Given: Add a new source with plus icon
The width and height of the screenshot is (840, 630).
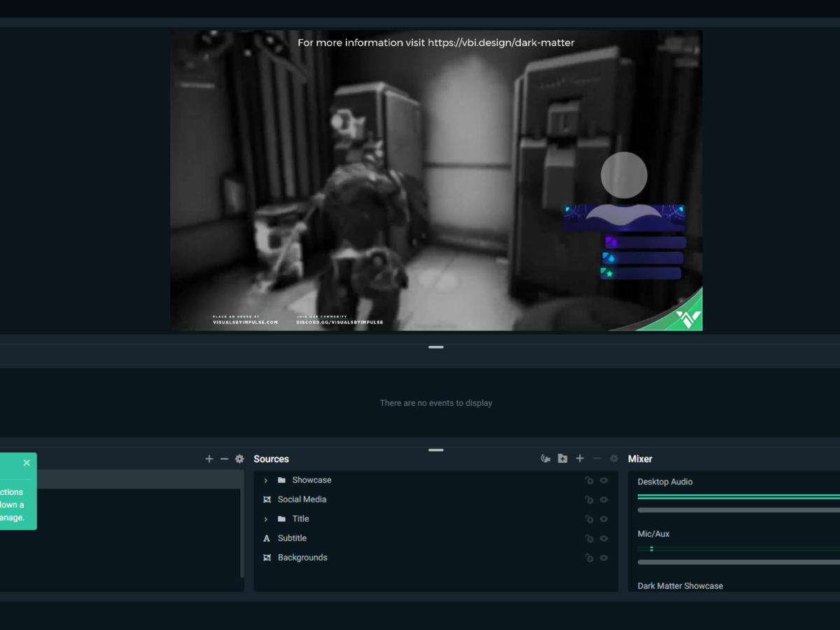Looking at the screenshot, I should [580, 458].
